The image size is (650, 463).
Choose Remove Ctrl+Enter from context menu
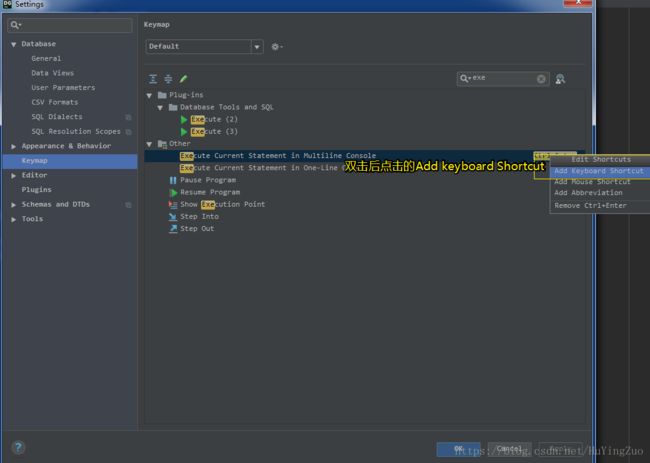click(590, 205)
